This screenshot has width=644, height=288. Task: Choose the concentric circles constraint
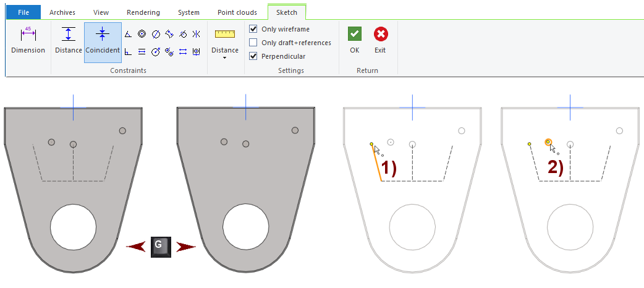click(x=142, y=35)
